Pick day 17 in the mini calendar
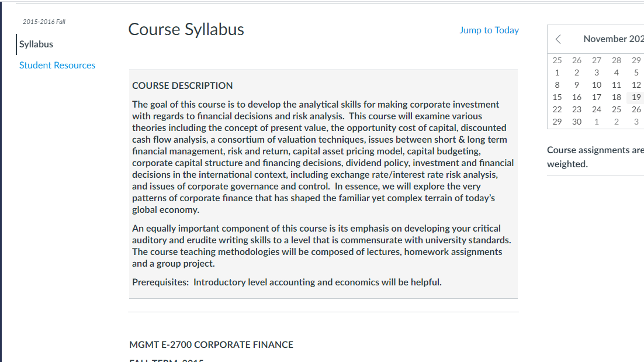Image resolution: width=644 pixels, height=362 pixels. point(597,97)
